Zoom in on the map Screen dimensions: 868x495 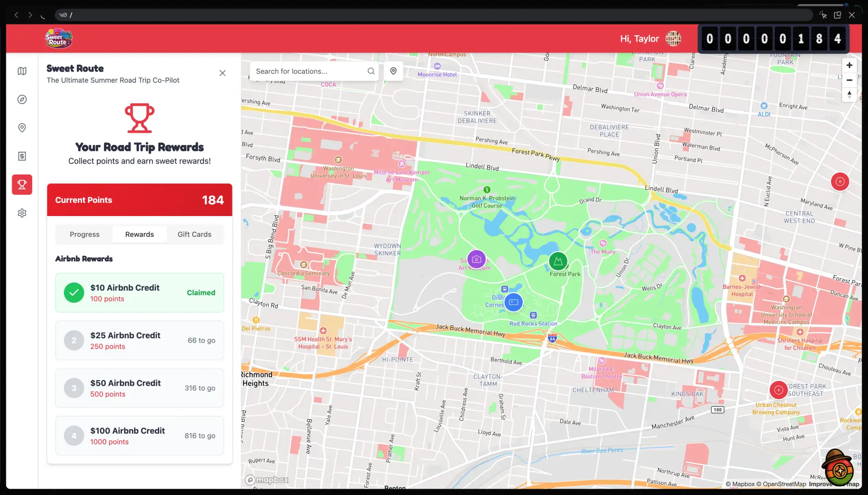tap(849, 66)
